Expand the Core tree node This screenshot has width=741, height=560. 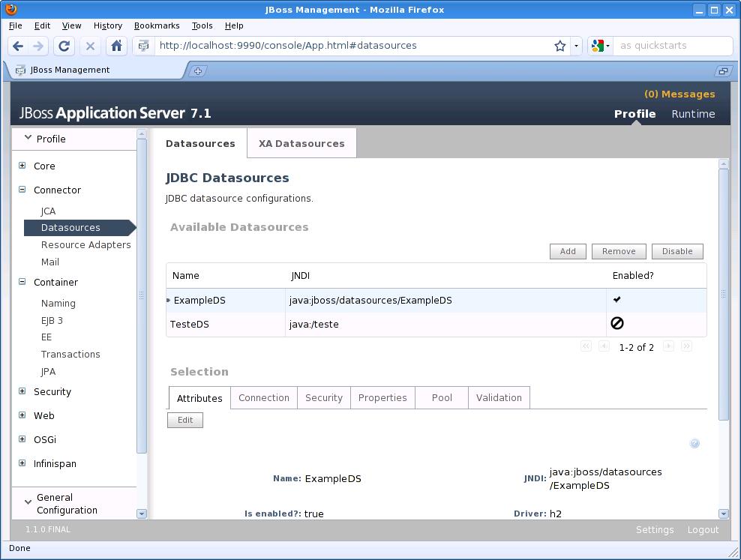click(22, 165)
